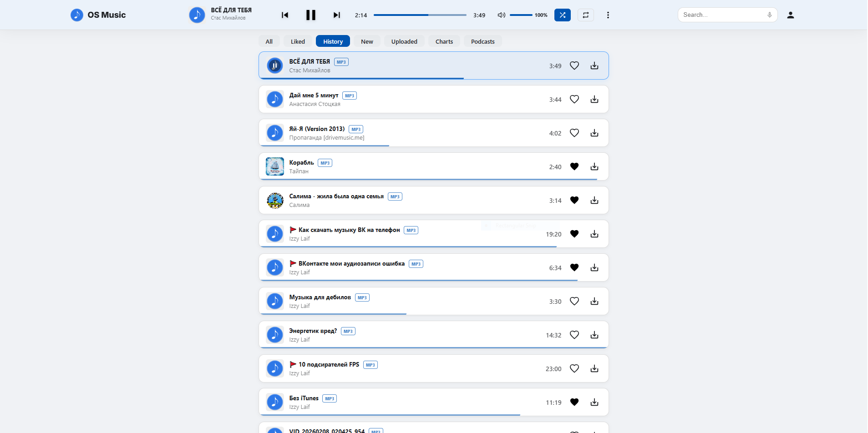Click artist name Анастасия Стоцкая
Image resolution: width=868 pixels, height=433 pixels.
[x=315, y=104]
